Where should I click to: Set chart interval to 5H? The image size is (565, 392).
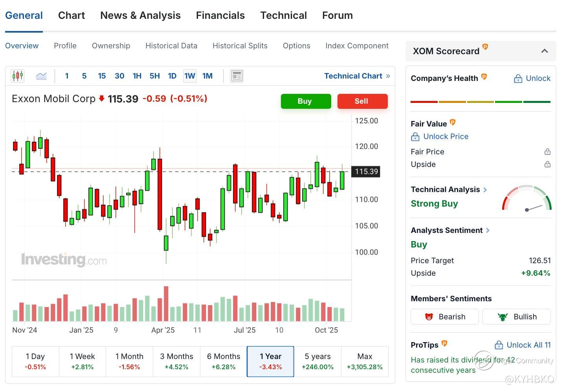[x=155, y=76]
